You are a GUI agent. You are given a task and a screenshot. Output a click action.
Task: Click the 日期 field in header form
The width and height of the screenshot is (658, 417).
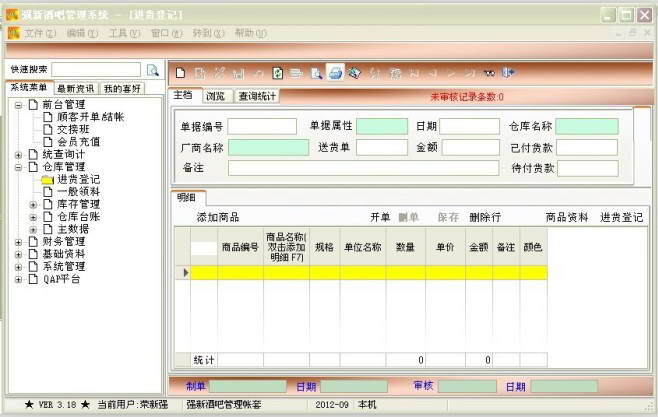click(470, 126)
